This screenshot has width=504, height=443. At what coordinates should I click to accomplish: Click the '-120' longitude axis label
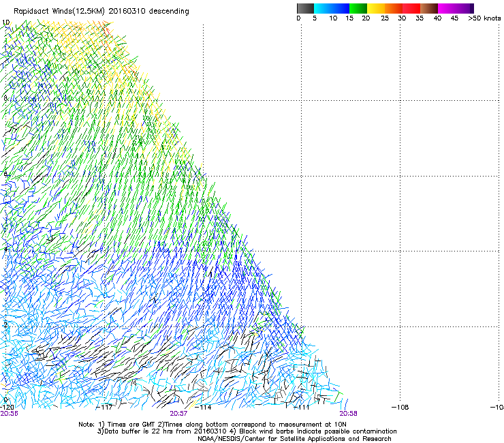pyautogui.click(x=7, y=408)
